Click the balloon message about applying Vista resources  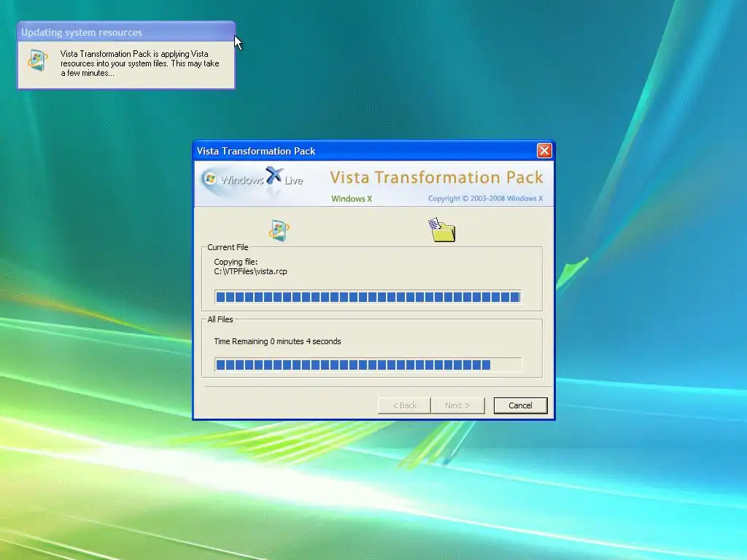(x=139, y=63)
